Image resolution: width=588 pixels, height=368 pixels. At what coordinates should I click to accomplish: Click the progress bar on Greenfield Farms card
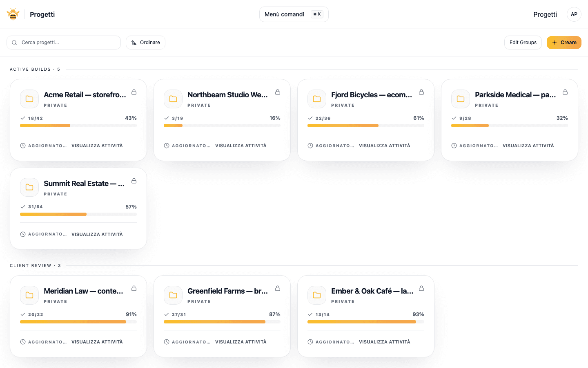click(x=222, y=322)
